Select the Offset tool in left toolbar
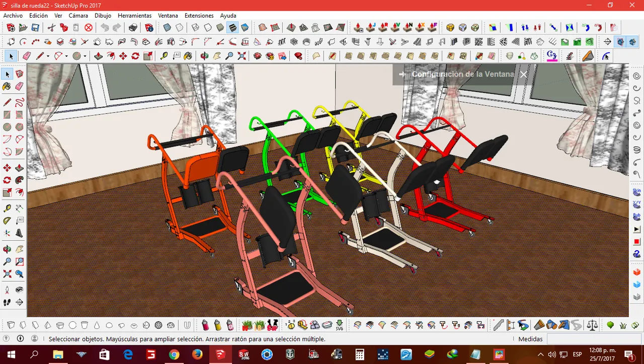Viewport: 644px width, 364px height. click(20, 192)
